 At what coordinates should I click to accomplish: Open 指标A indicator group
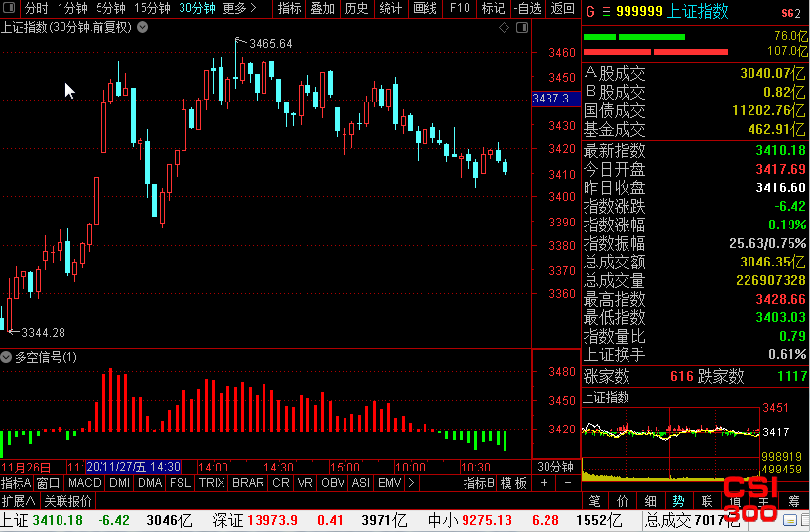[x=16, y=483]
